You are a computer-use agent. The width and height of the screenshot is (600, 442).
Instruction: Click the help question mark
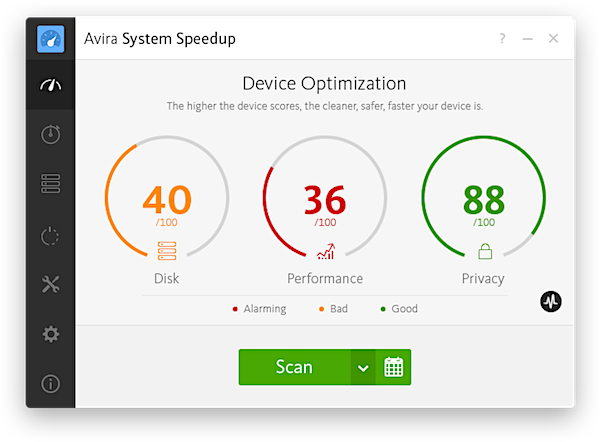click(502, 39)
